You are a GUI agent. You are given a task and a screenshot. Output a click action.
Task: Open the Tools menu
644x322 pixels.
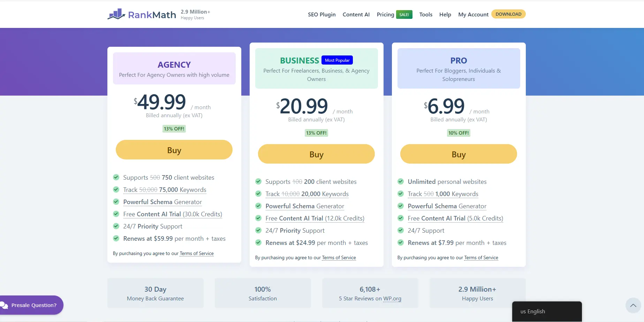pos(426,15)
